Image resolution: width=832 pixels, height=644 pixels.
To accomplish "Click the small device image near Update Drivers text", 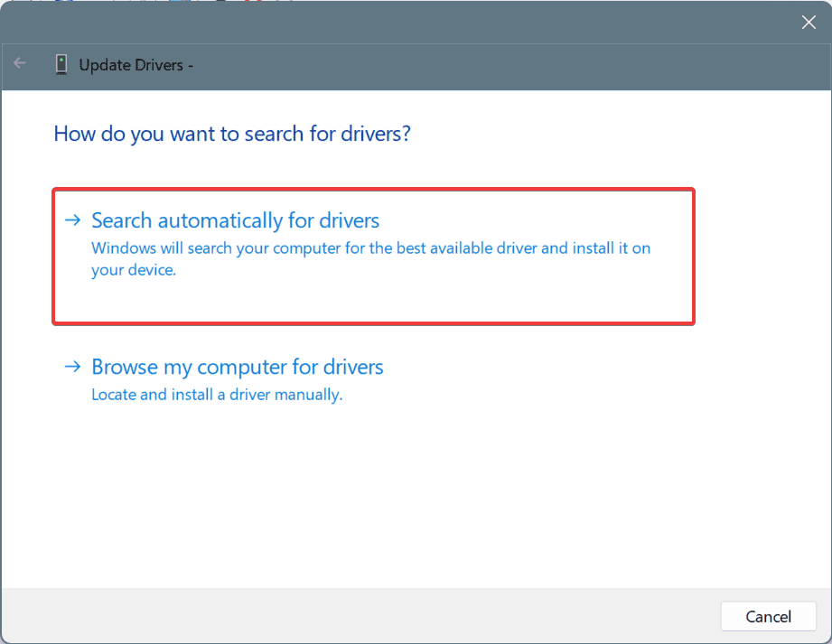I will click(x=61, y=64).
